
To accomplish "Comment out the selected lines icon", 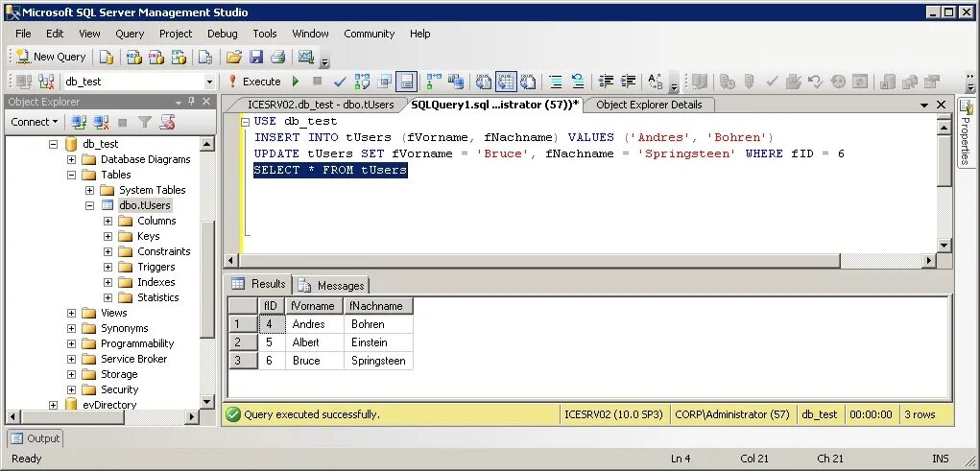I will pos(556,82).
